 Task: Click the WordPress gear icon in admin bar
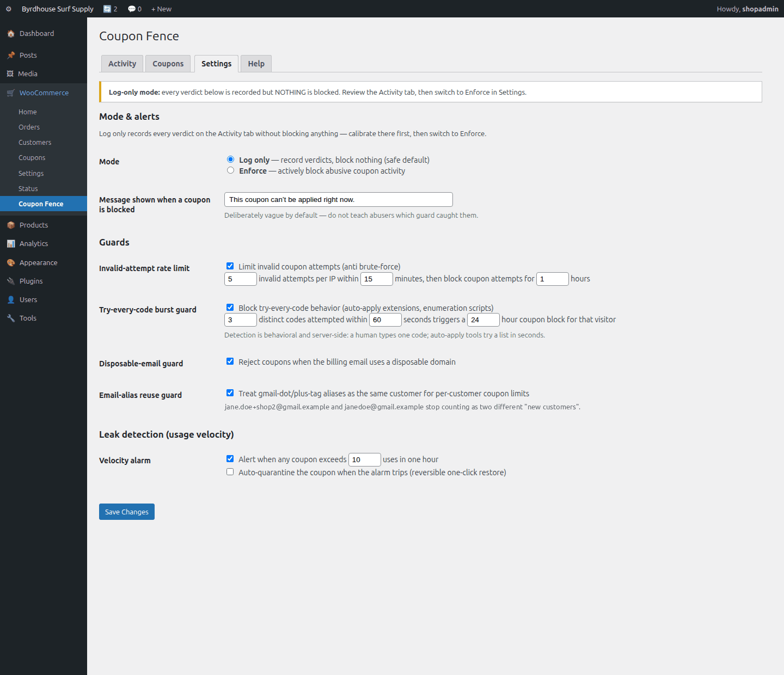[x=9, y=9]
